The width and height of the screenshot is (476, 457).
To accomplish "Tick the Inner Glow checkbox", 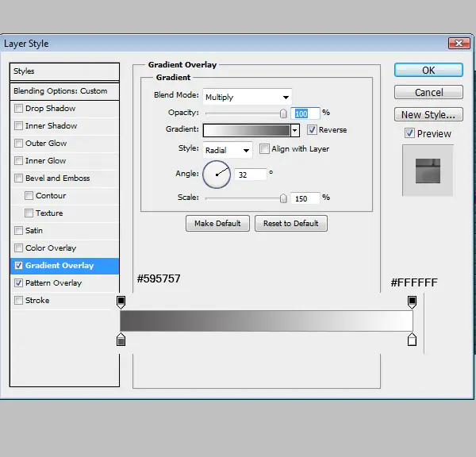I will point(18,160).
